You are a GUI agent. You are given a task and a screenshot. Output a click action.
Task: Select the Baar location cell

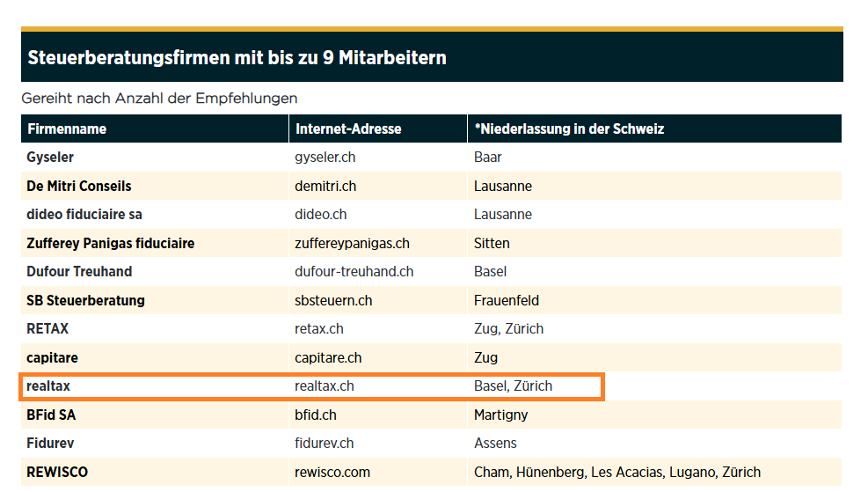click(x=488, y=158)
